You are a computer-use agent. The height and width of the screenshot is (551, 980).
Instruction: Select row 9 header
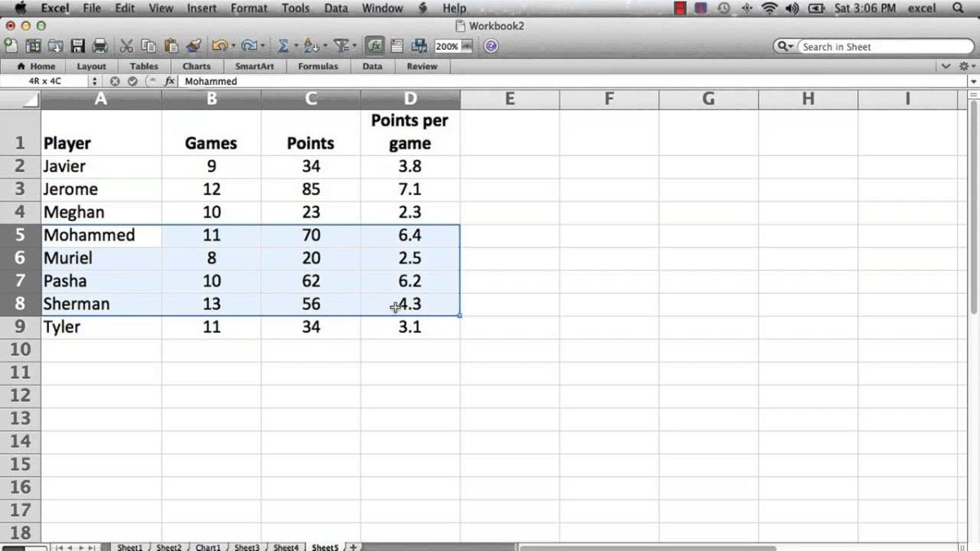[20, 327]
